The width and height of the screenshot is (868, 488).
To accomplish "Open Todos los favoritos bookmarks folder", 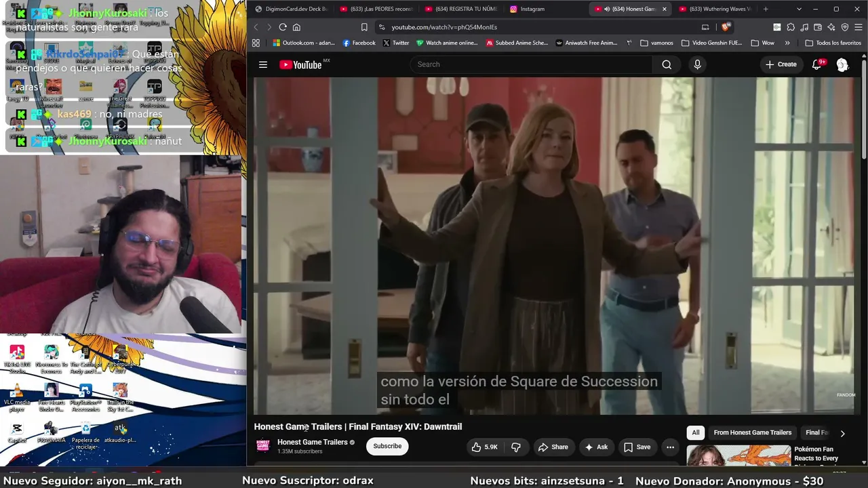I will click(x=833, y=43).
